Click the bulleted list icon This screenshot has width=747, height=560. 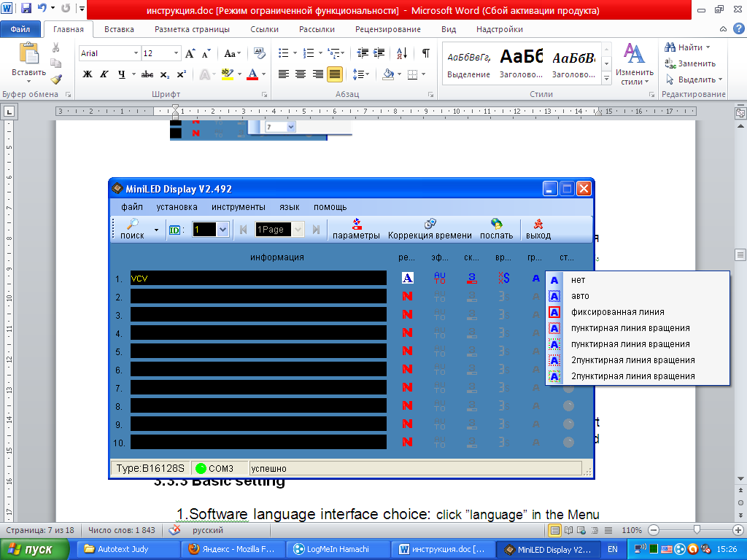pos(284,52)
